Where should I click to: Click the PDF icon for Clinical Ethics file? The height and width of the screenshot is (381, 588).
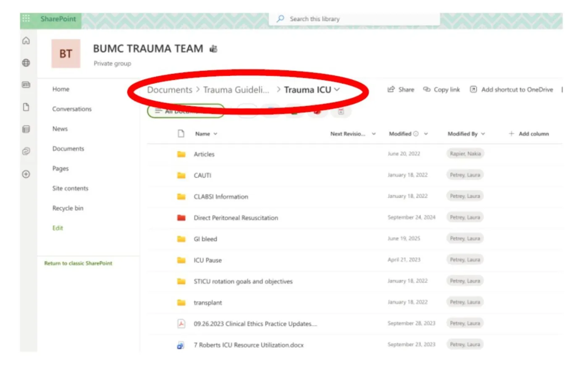point(181,323)
